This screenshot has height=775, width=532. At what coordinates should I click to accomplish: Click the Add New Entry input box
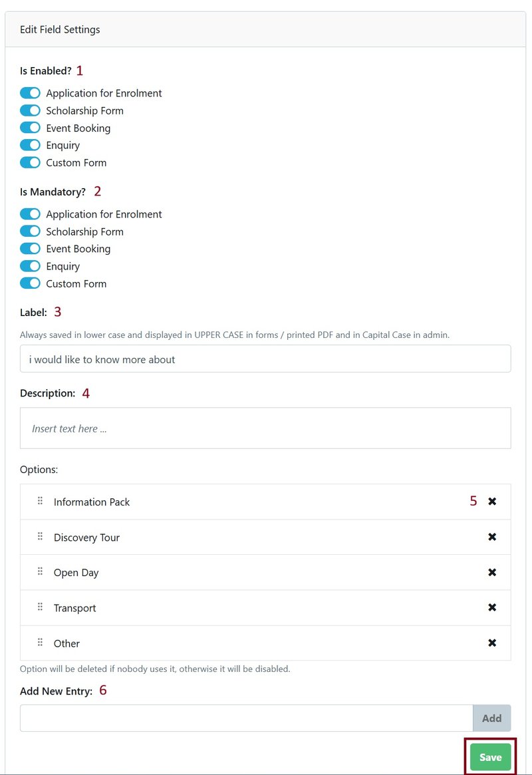point(246,718)
